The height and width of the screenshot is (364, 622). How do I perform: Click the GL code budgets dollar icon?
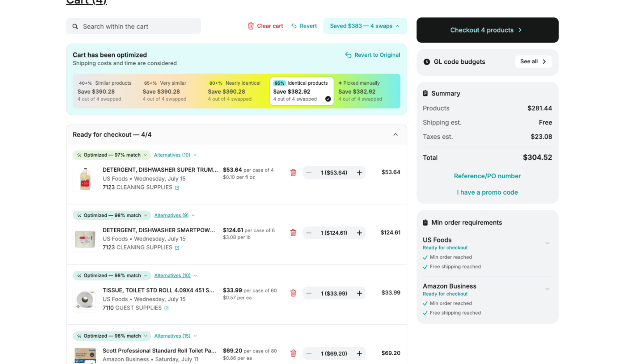pyautogui.click(x=426, y=62)
